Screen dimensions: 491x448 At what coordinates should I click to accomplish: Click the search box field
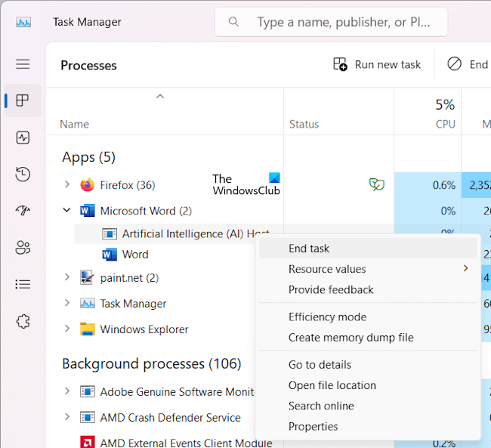340,23
